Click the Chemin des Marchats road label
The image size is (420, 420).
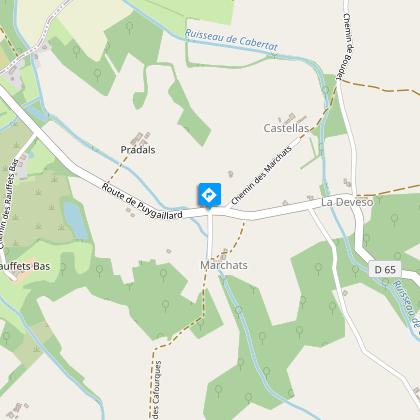coord(261,175)
